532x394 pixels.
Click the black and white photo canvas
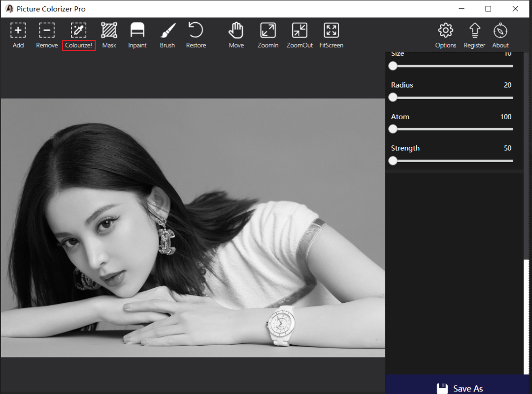(193, 228)
